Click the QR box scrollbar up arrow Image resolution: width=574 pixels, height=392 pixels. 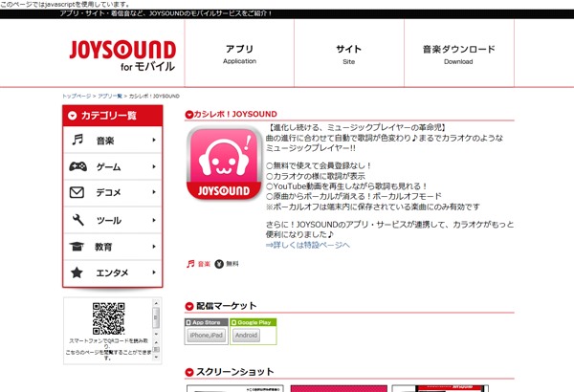(x=156, y=303)
